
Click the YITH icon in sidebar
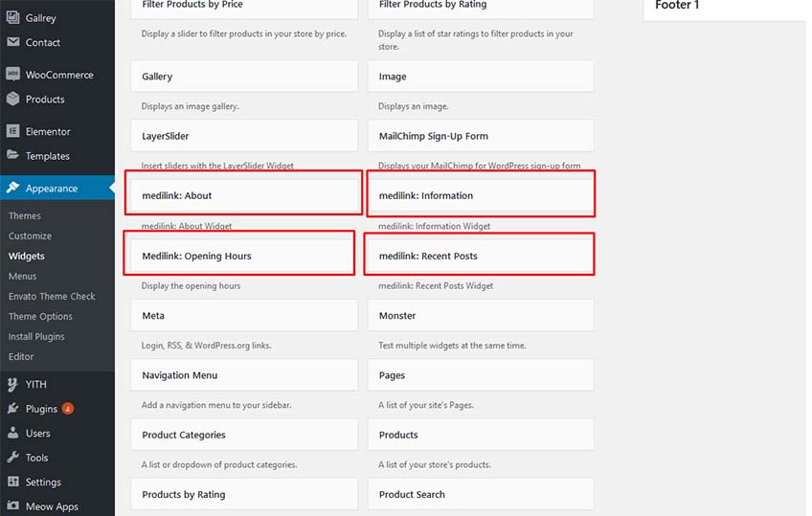13,384
